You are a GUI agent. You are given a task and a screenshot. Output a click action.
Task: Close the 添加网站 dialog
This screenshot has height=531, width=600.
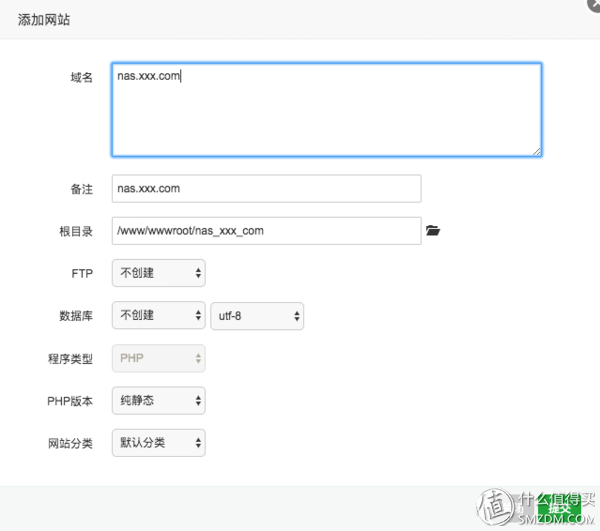[x=594, y=5]
